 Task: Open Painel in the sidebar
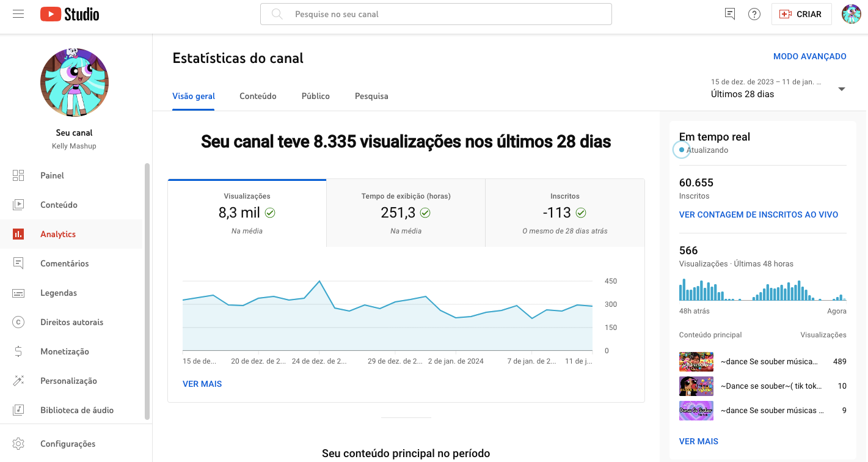tap(71, 175)
